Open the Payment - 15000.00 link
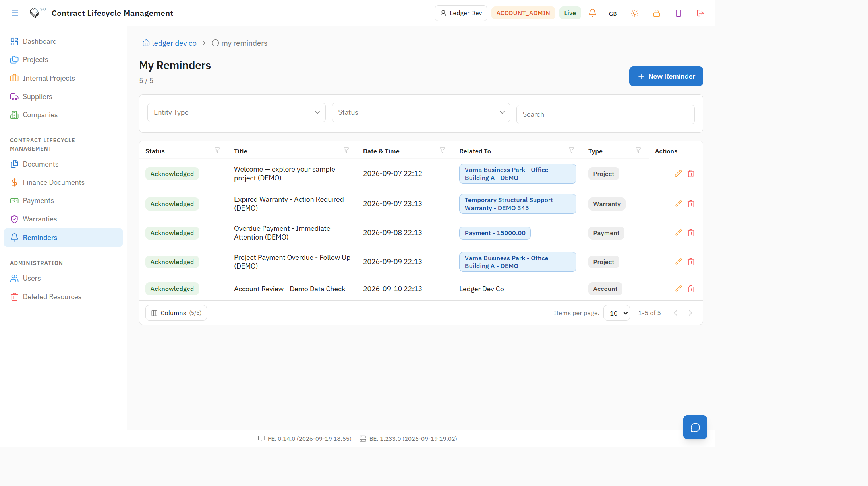 [495, 233]
